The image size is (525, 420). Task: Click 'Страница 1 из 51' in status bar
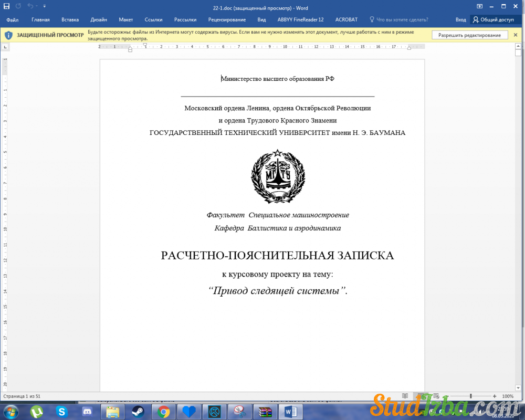(x=22, y=396)
